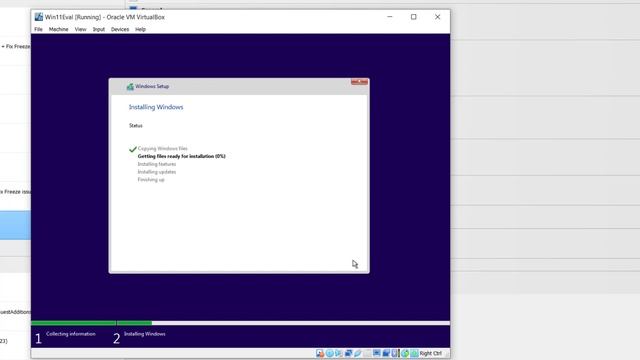Click the recording indicator icon in status bar
Image resolution: width=640 pixels, height=360 pixels.
386,353
